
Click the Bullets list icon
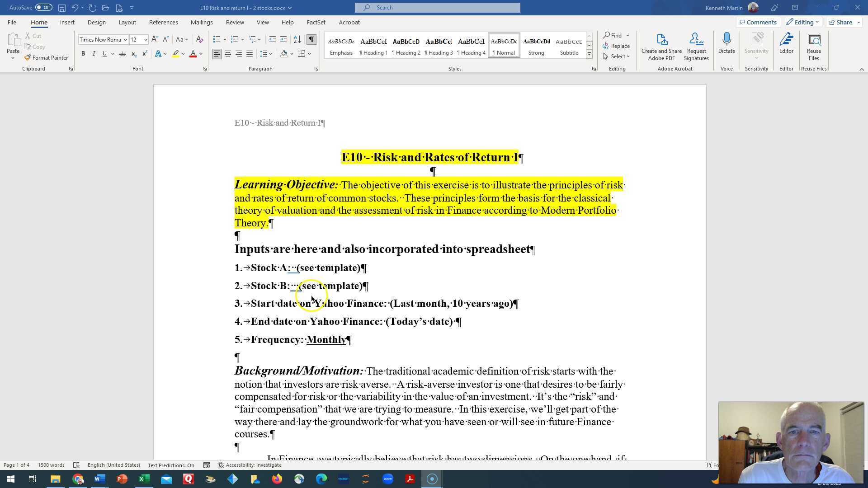point(217,40)
